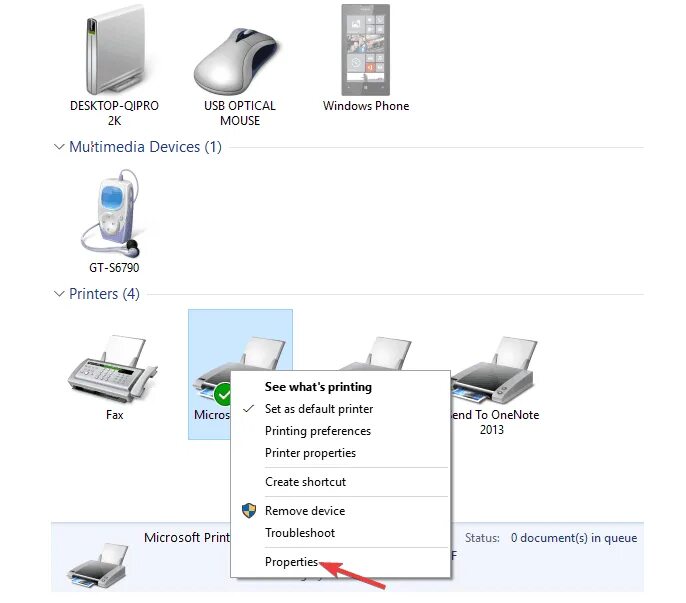This screenshot has width=686, height=603.
Task: Click the Printers (4) group header
Action: (x=104, y=294)
